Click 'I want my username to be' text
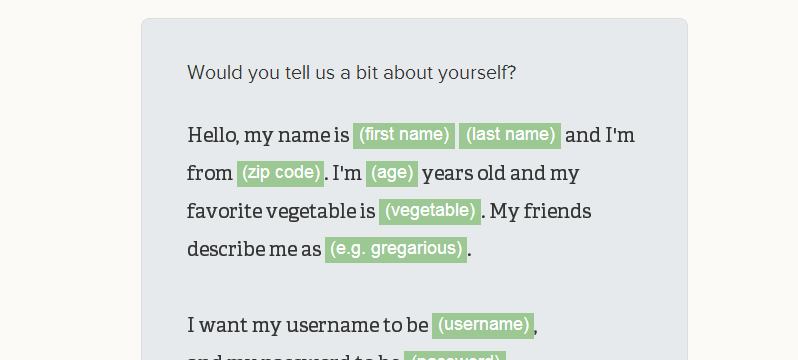The width and height of the screenshot is (798, 360). tap(308, 325)
